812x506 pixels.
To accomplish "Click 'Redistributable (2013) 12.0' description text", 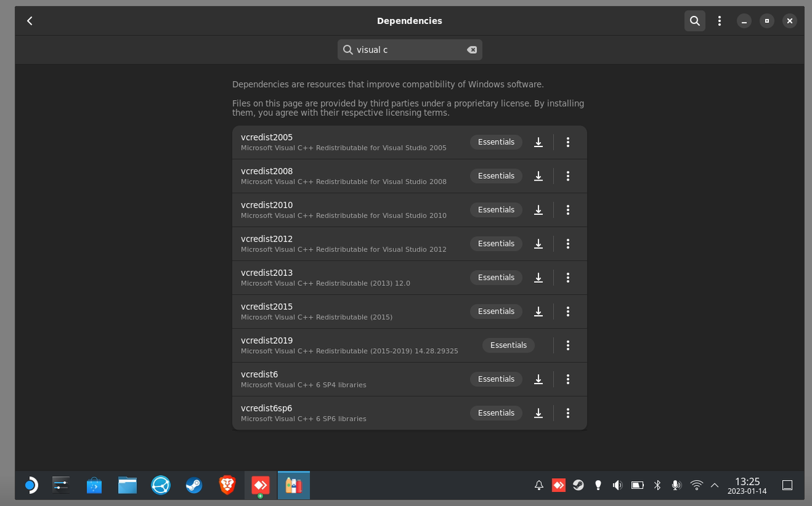I will click(363, 283).
